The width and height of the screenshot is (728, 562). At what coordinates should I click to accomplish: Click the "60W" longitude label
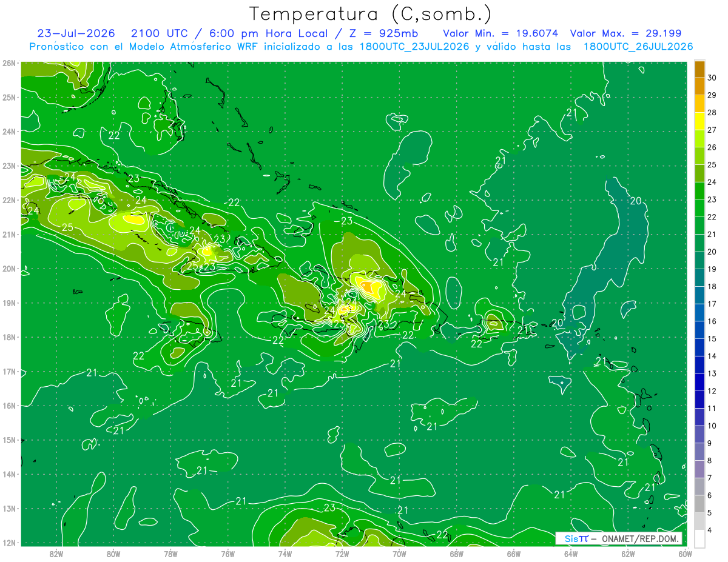pyautogui.click(x=685, y=553)
